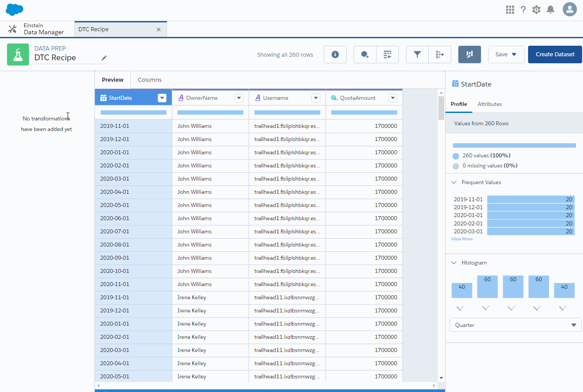Select the QuotaAmount column header
This screenshot has width=583, height=392.
point(364,98)
